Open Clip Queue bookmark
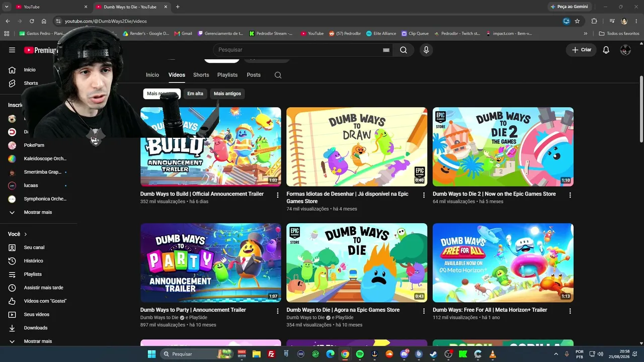 click(x=415, y=34)
